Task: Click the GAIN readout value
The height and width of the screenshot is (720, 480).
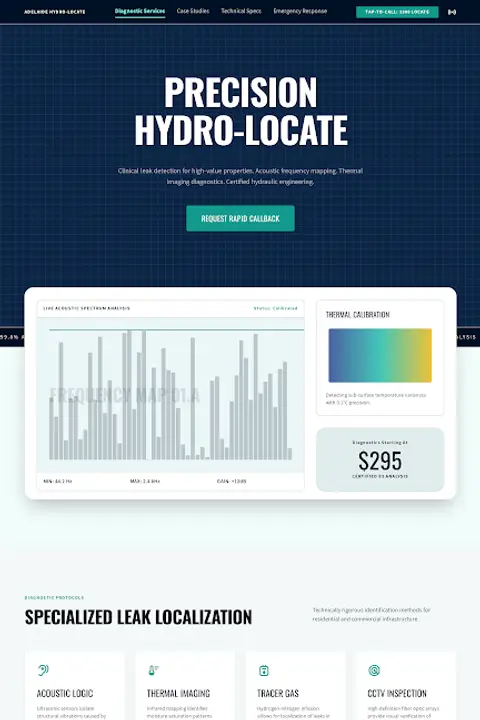Action: [232, 481]
